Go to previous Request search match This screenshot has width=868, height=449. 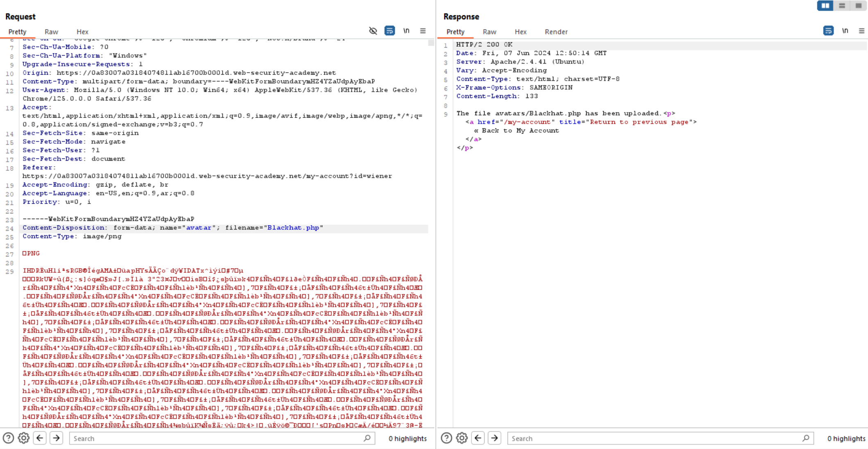click(x=40, y=438)
